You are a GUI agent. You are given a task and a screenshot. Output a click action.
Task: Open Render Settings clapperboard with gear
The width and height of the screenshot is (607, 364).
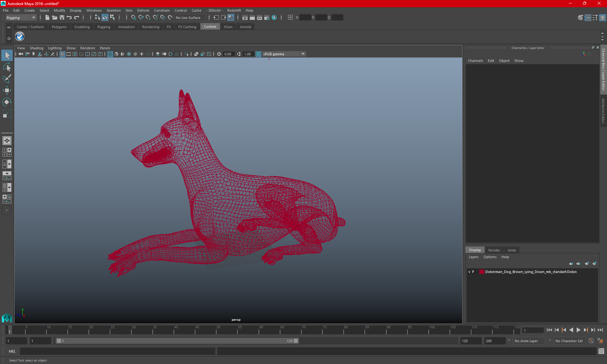click(x=267, y=18)
